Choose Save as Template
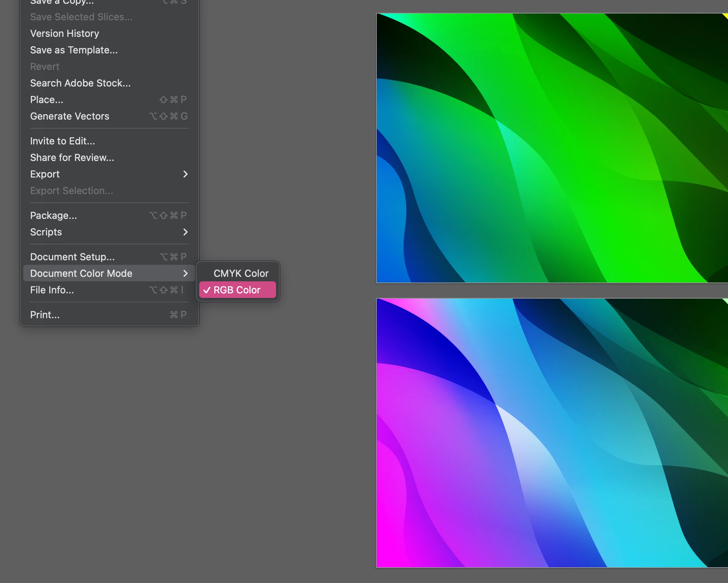The width and height of the screenshot is (728, 583). (x=74, y=50)
